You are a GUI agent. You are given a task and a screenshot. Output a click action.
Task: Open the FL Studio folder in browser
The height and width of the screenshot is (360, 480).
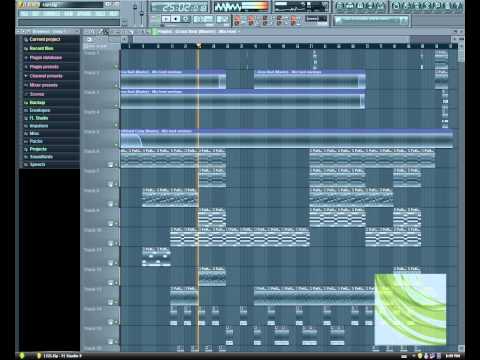tap(39, 118)
